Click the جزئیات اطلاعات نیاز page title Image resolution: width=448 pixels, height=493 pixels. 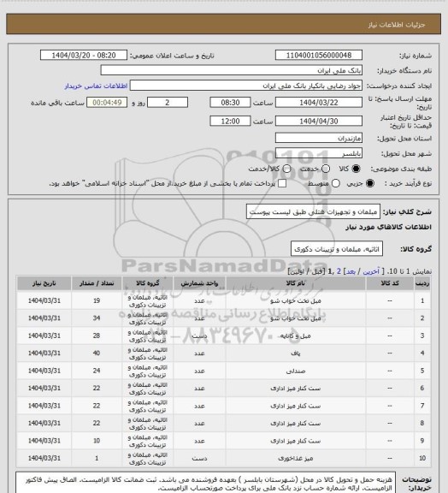(397, 25)
